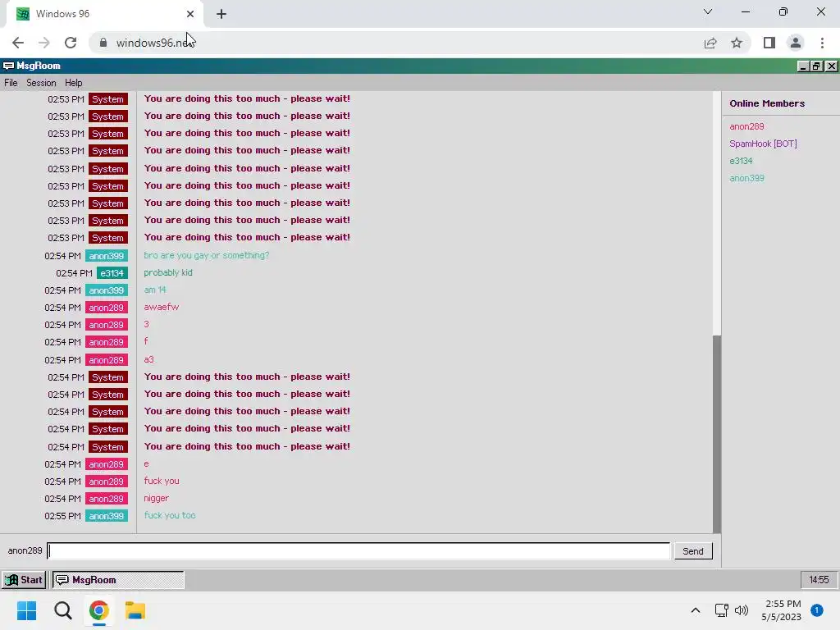
Task: Click the 'probably kid' message
Action: (168, 272)
